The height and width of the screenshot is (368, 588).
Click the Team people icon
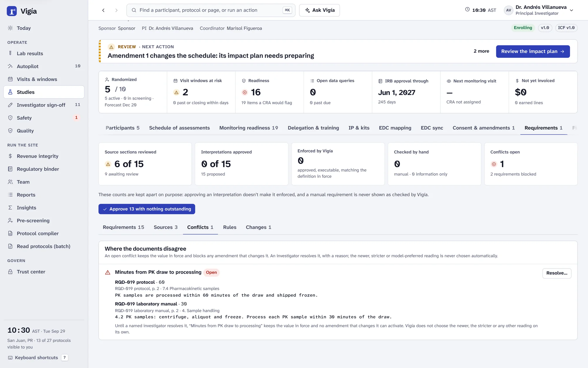coord(10,182)
